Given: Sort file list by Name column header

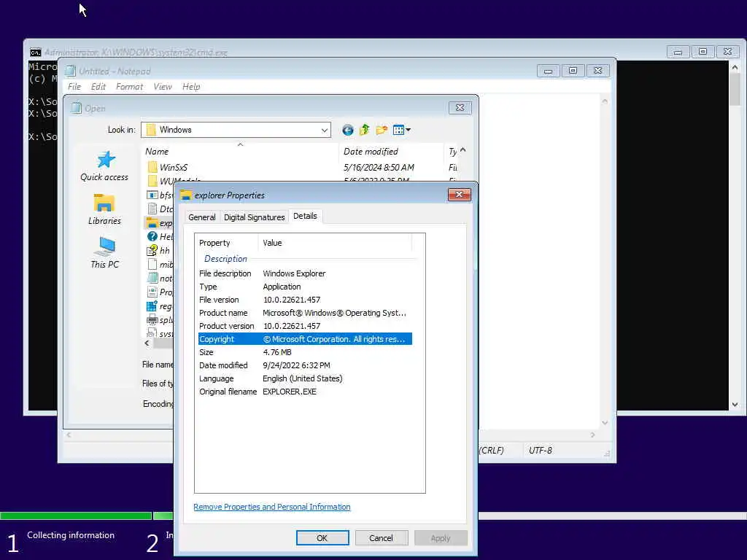Looking at the screenshot, I should tap(241, 152).
